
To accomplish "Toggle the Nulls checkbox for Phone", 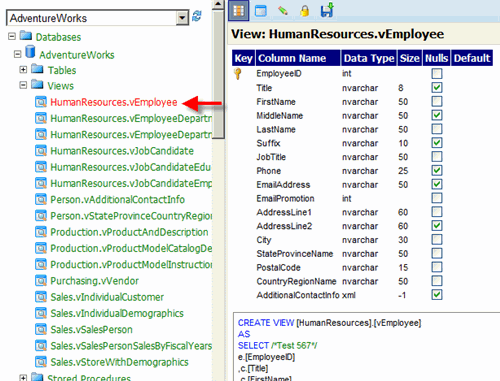I will (437, 171).
